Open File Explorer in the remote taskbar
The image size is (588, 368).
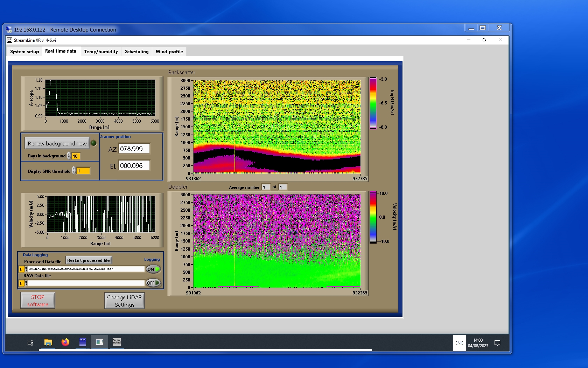click(x=48, y=342)
